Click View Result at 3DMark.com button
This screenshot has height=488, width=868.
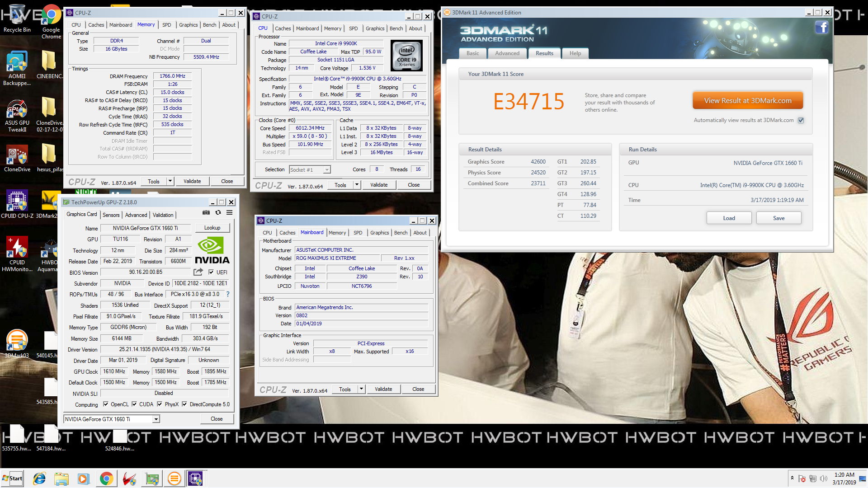pyautogui.click(x=748, y=101)
